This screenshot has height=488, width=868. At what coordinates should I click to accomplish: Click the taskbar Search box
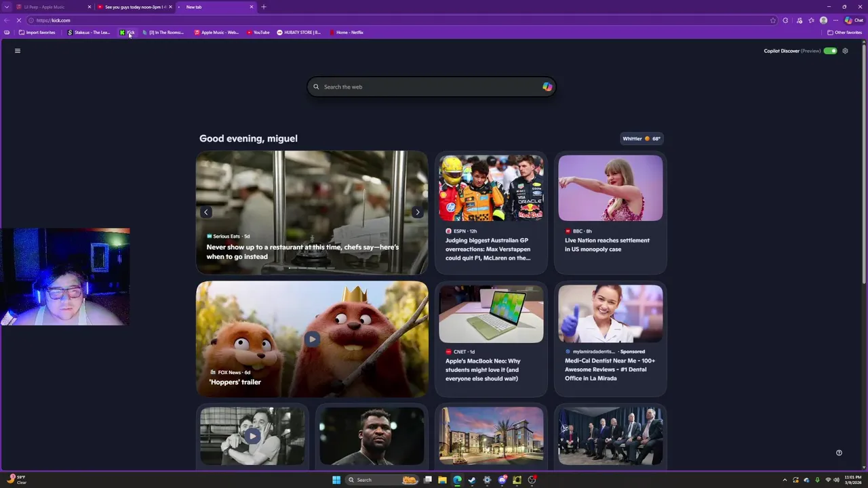tap(382, 480)
